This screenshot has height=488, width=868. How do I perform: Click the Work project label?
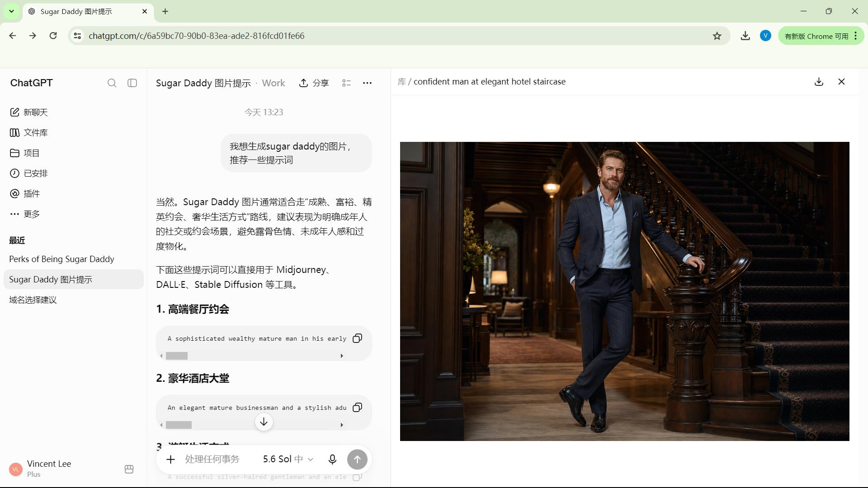[274, 83]
